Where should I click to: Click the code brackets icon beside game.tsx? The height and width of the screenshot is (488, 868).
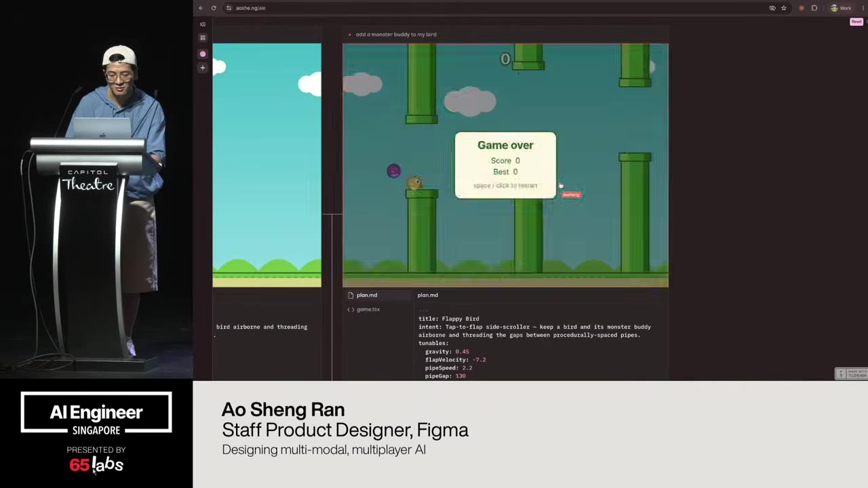point(351,309)
